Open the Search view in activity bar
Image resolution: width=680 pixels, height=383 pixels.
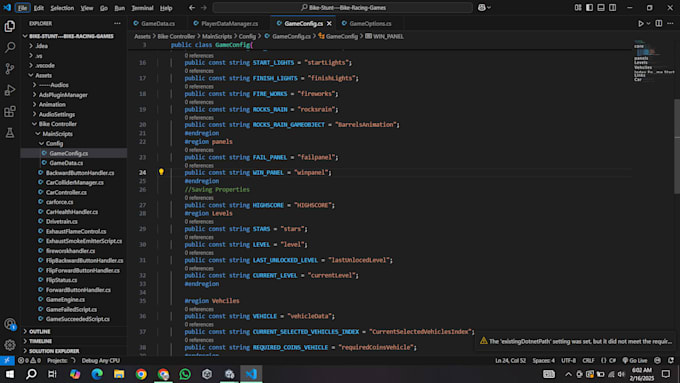pos(10,47)
